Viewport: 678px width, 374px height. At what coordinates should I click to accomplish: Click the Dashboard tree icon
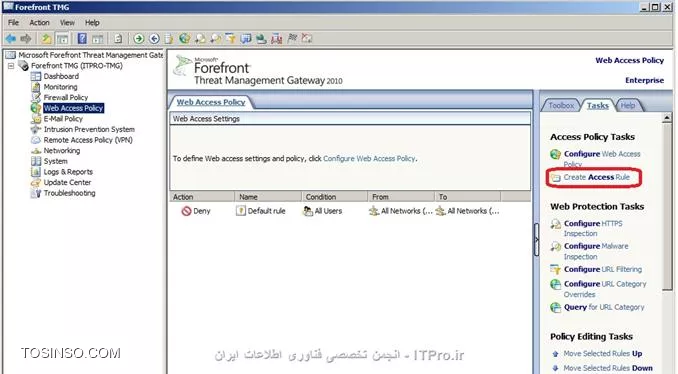(36, 76)
